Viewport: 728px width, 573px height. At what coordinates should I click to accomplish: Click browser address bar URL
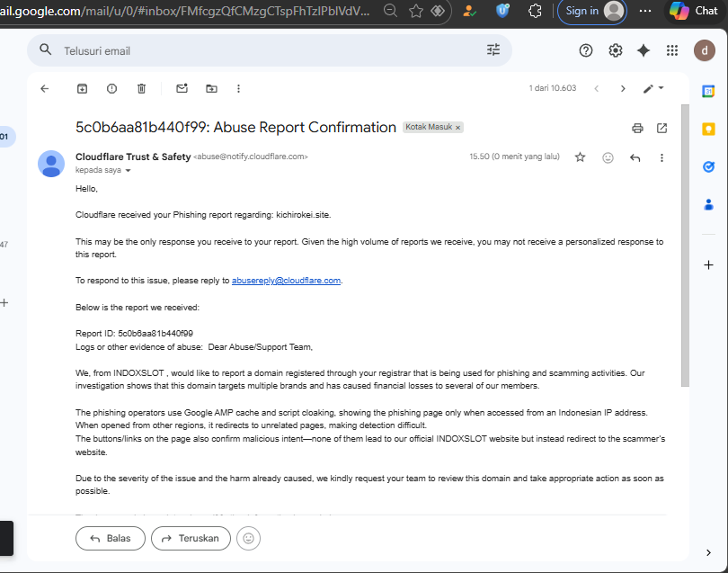[x=185, y=11]
